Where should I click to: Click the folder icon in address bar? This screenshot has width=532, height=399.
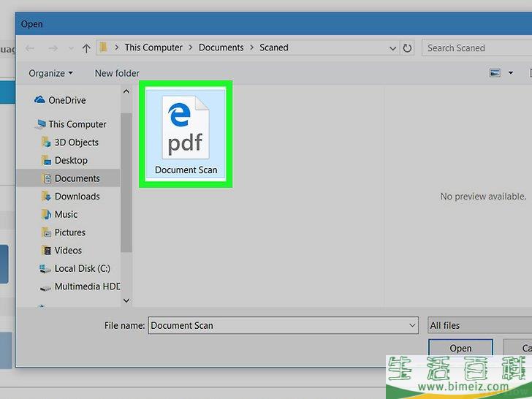click(x=104, y=47)
